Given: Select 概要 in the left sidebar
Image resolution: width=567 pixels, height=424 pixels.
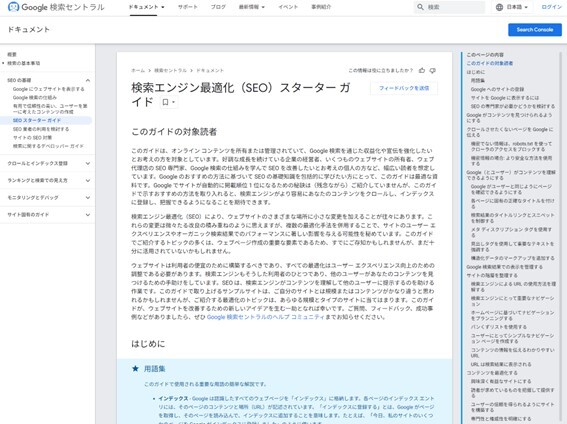Looking at the screenshot, I should 12,55.
